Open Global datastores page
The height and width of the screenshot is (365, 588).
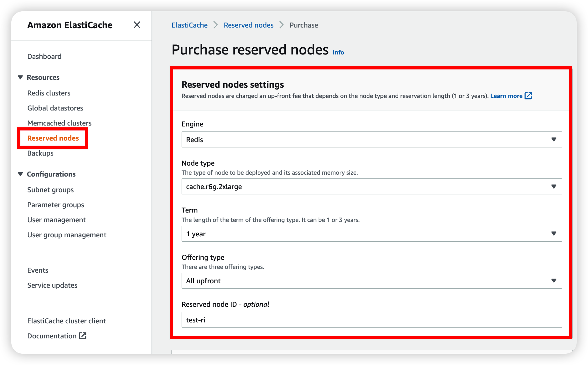[55, 108]
